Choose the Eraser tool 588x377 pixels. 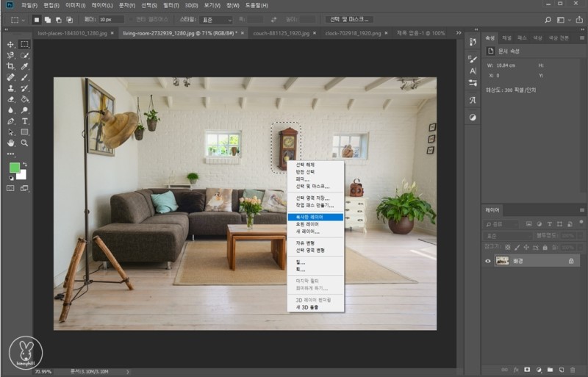click(x=10, y=98)
